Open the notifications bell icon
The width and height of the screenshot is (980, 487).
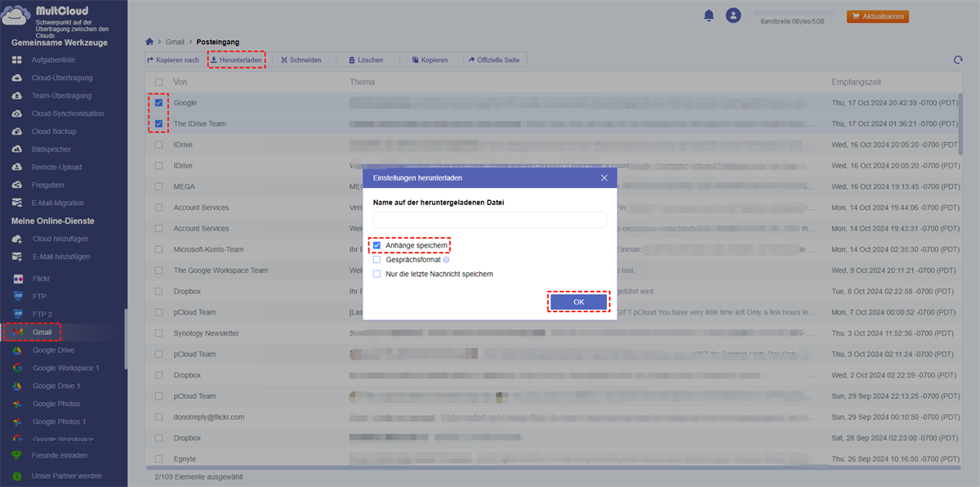(709, 16)
